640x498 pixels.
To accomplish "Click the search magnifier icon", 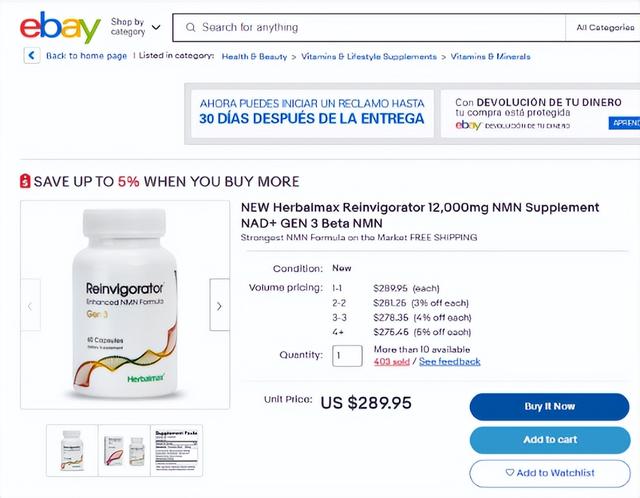I will point(190,27).
